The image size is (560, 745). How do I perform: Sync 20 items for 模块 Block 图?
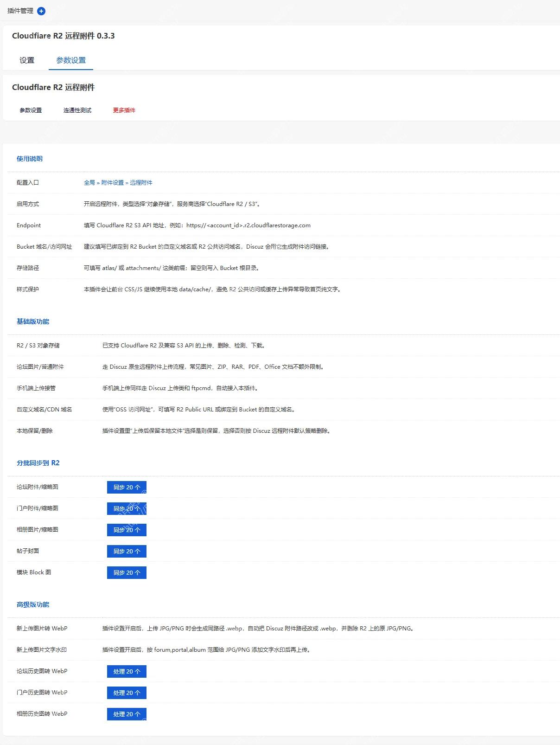[x=127, y=573]
